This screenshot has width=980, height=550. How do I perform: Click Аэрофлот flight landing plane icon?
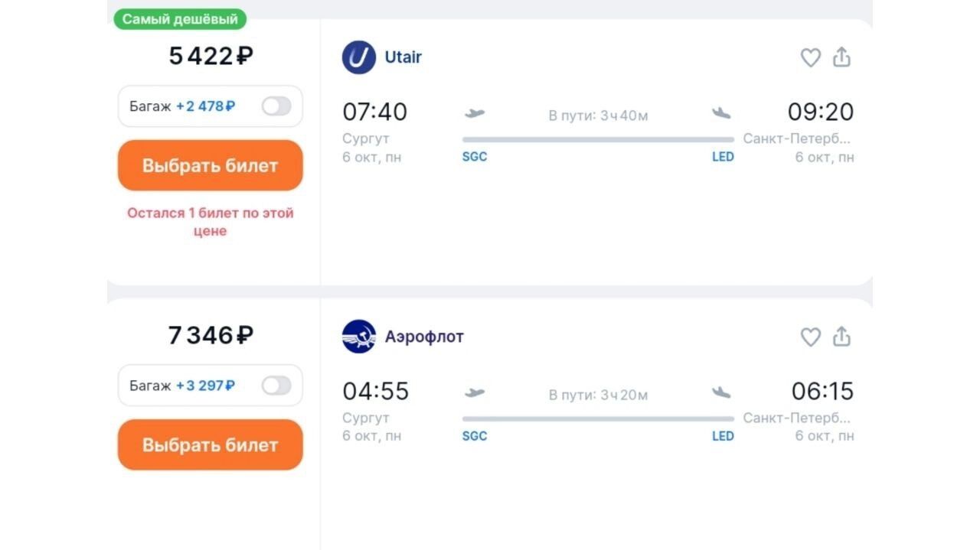click(720, 392)
